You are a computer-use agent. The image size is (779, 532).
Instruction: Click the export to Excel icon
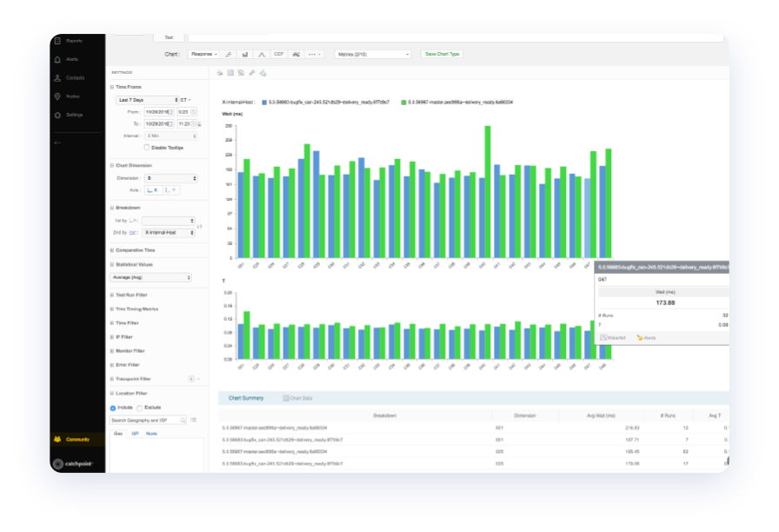click(241, 76)
